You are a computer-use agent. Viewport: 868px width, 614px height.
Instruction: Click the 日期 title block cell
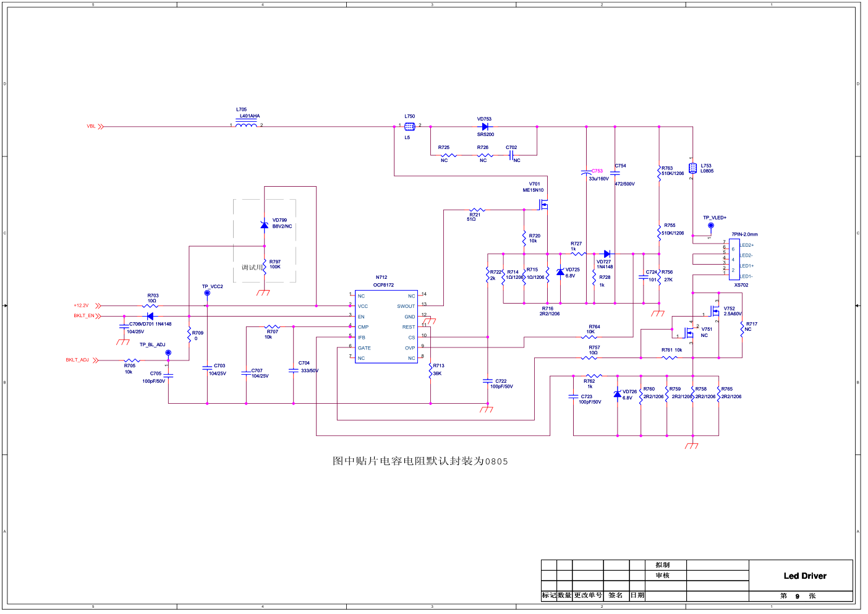click(637, 595)
